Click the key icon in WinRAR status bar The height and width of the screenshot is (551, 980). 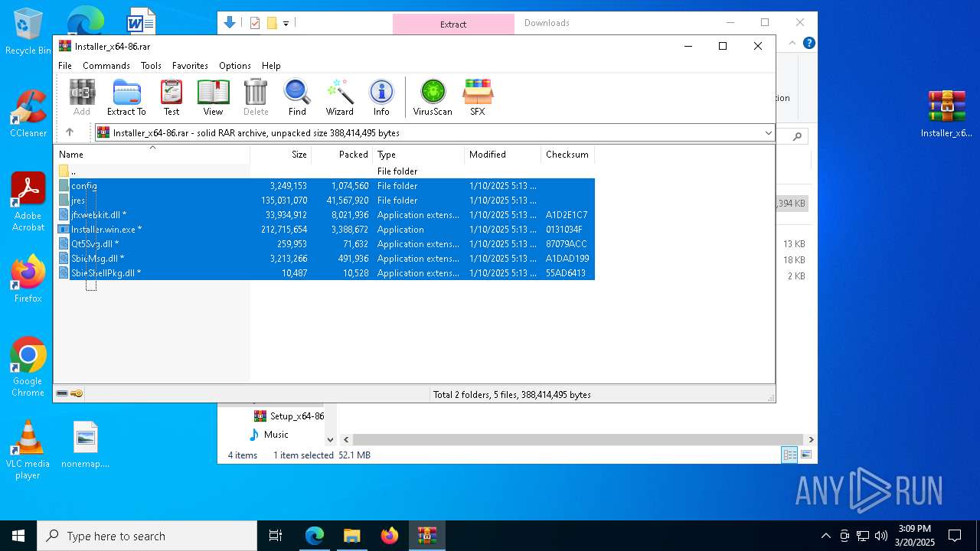click(77, 394)
